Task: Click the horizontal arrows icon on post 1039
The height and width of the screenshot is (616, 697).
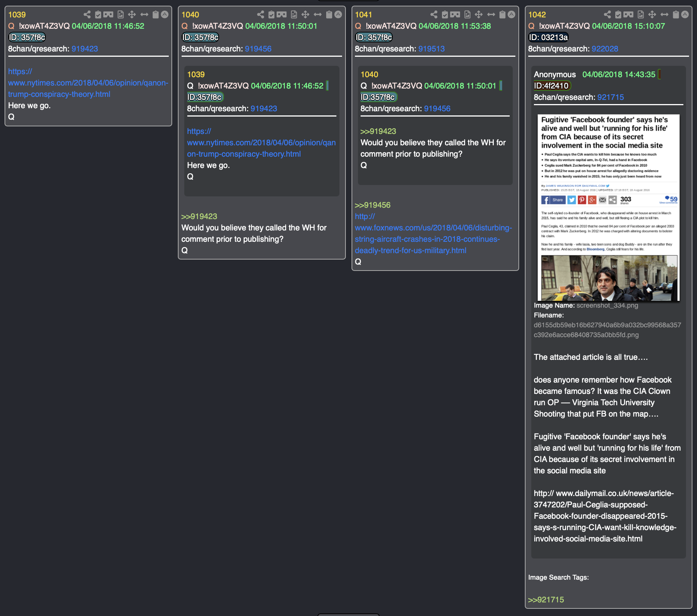Action: tap(144, 14)
